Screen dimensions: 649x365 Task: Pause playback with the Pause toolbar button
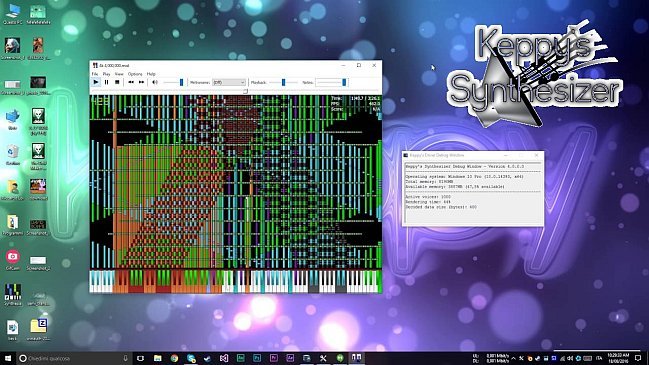106,82
